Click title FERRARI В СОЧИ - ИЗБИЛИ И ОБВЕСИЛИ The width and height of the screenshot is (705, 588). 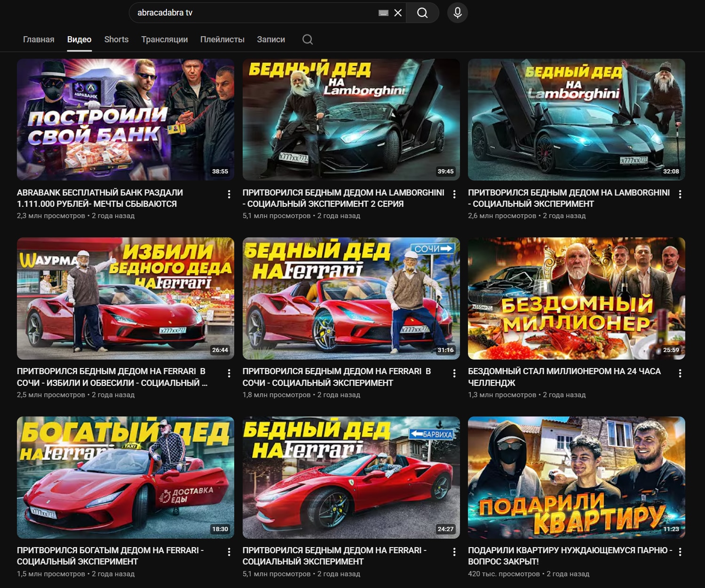(x=112, y=377)
